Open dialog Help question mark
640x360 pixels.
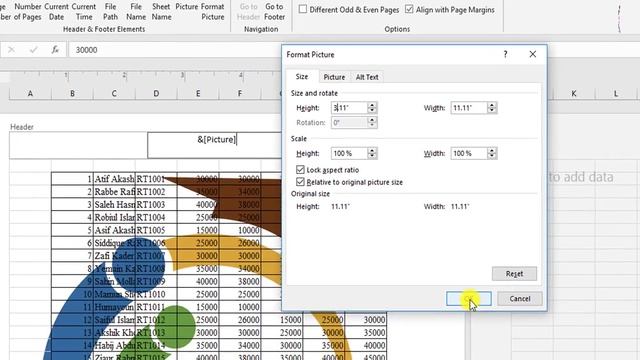505,54
